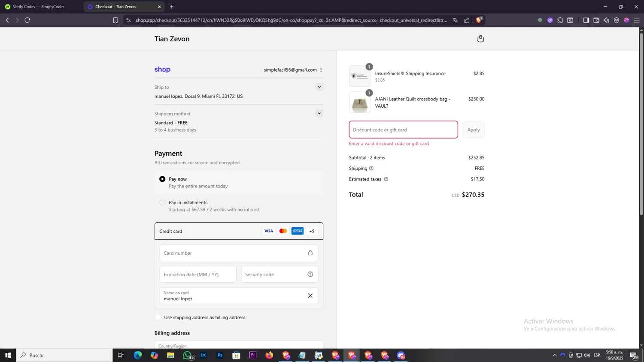Image resolution: width=644 pixels, height=362 pixels.
Task: Click the InsureShield Shipping Insurance thumbnail
Action: click(x=360, y=76)
